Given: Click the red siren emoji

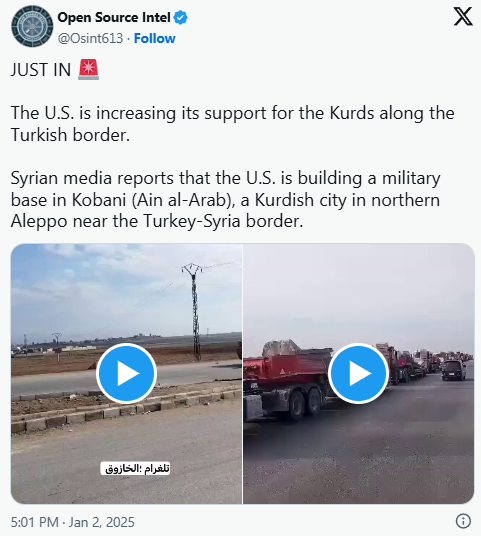Looking at the screenshot, I should pyautogui.click(x=89, y=69).
